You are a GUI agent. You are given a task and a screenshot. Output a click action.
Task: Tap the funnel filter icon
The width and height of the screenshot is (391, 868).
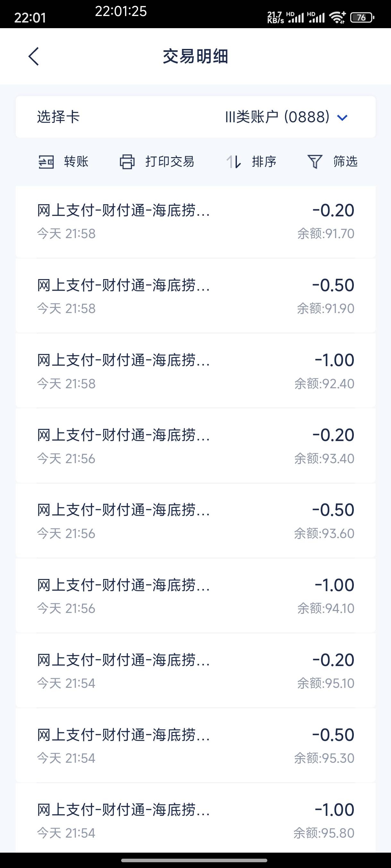click(315, 162)
